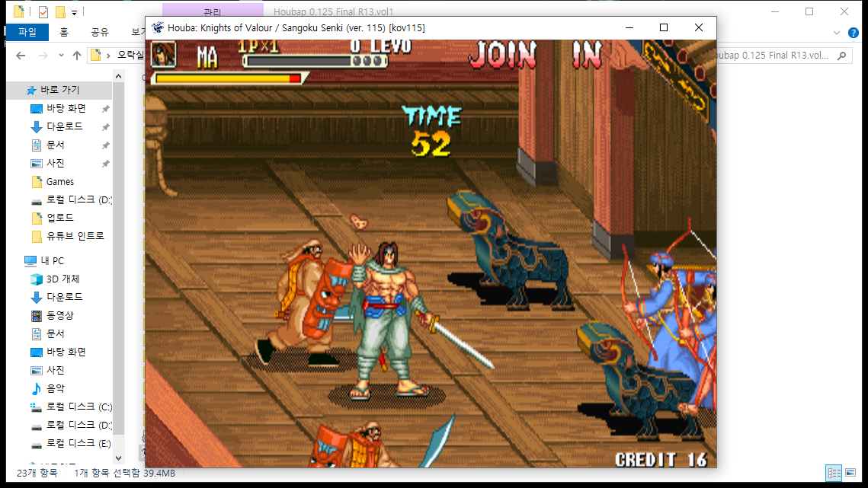Go up one folder level arrow

pos(77,56)
